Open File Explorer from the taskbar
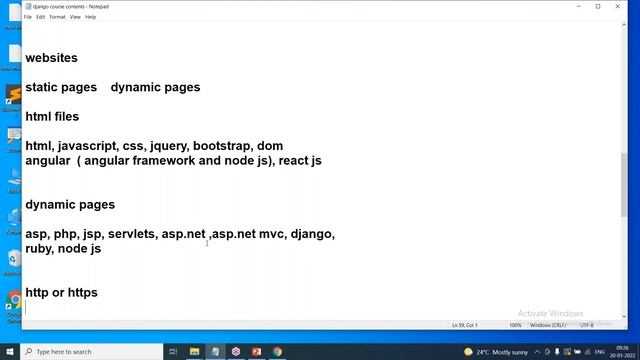The image size is (640, 360). [195, 351]
